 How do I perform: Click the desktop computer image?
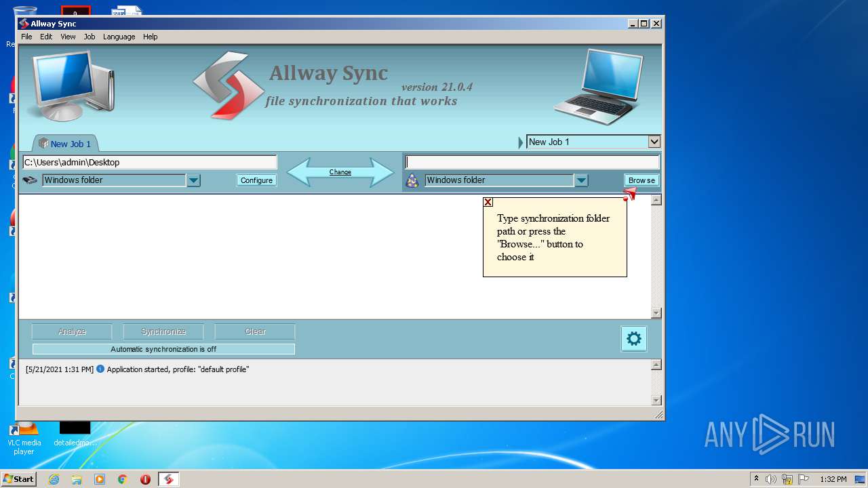point(71,85)
